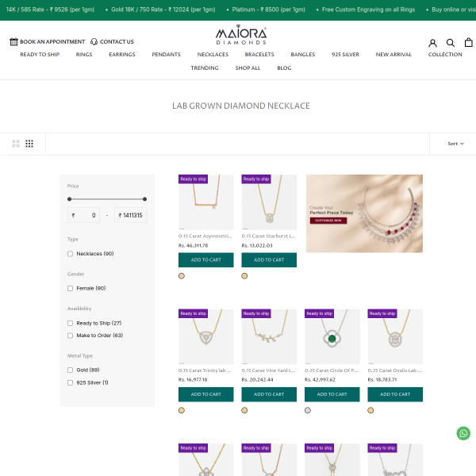Click the price slider maximum handle
The image size is (476, 476).
pos(145,199)
